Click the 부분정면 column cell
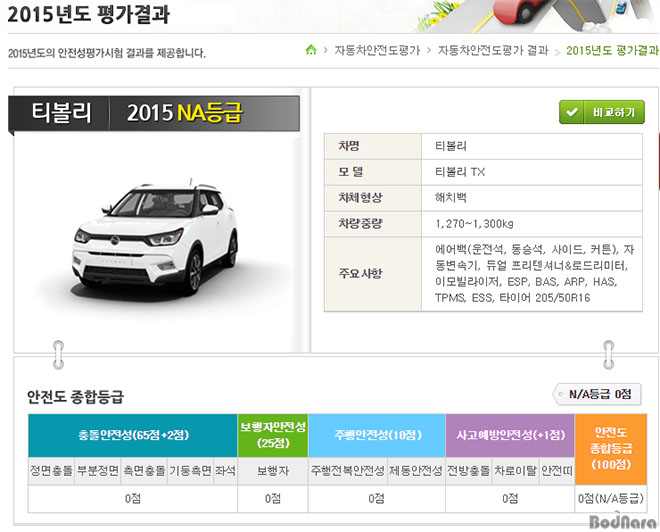 click(98, 471)
